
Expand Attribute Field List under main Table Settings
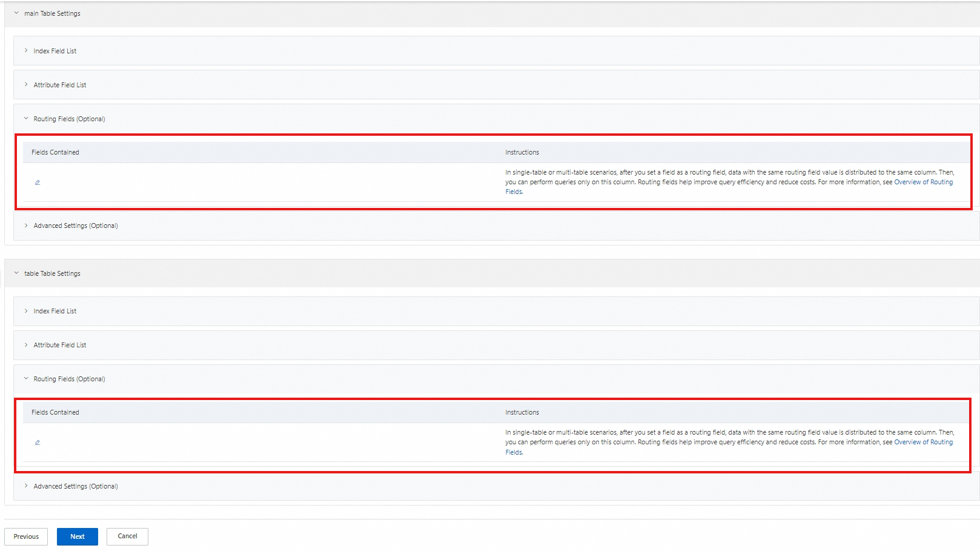coord(26,85)
